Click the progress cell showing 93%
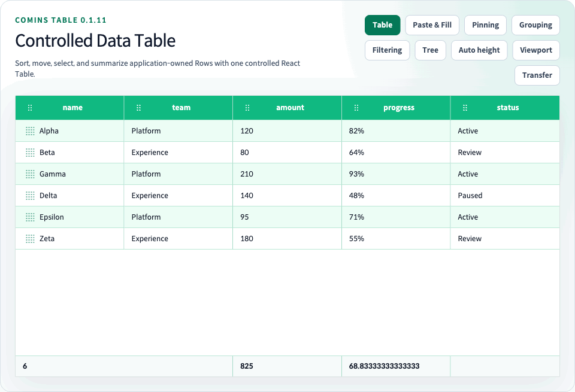Screen dimensions: 575x392 396,174
